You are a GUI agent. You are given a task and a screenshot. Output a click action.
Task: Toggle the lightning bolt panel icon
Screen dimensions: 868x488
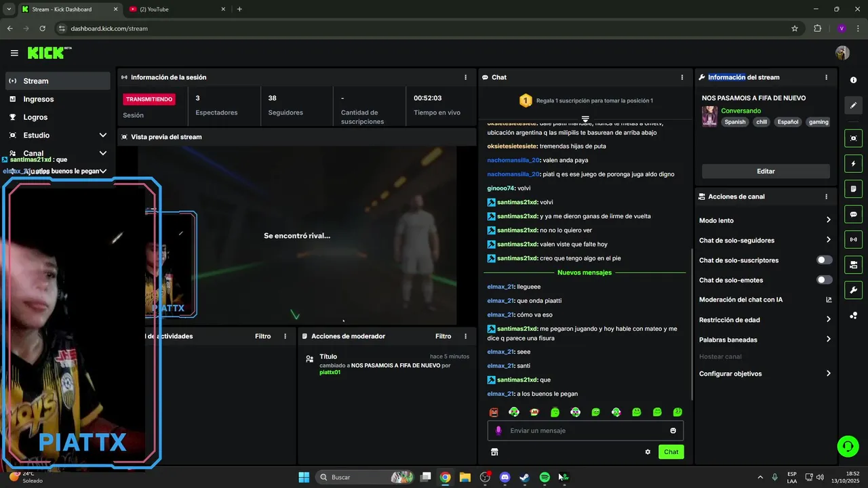[x=853, y=164]
